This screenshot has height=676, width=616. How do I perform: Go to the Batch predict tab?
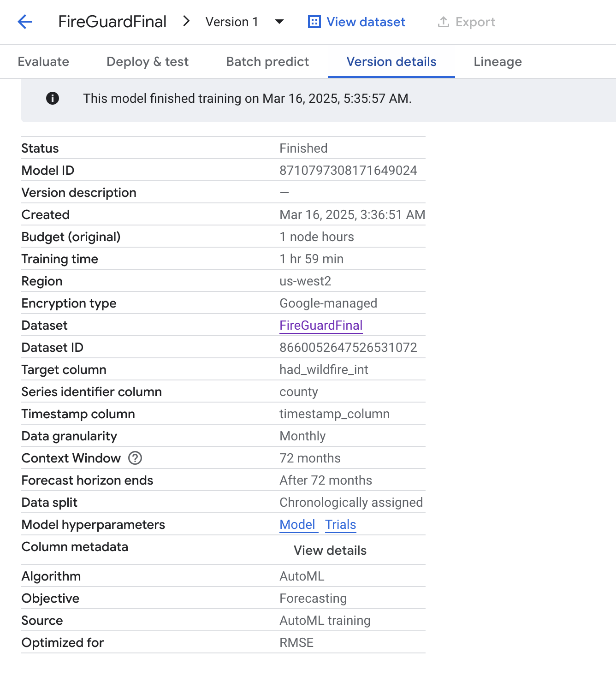(x=267, y=62)
